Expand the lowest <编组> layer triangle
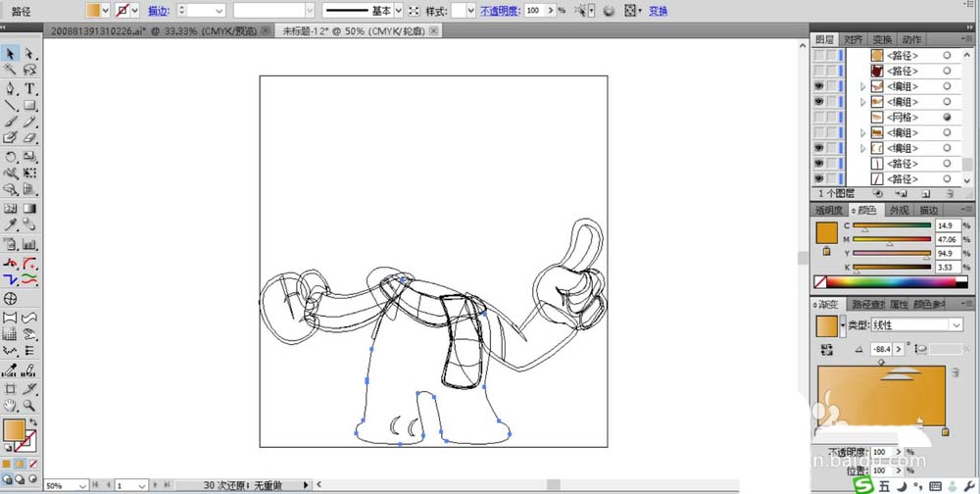980x494 pixels. tap(863, 148)
